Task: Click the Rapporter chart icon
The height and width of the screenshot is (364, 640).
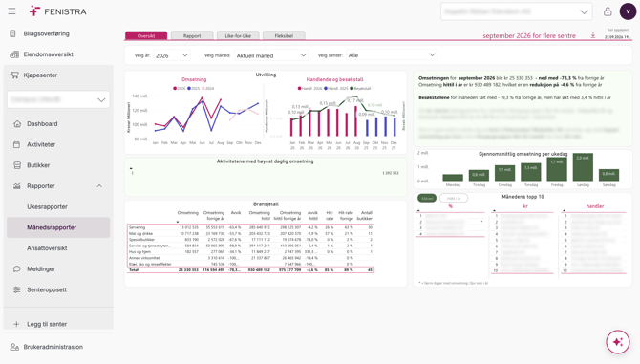Action: pyautogui.click(x=17, y=186)
